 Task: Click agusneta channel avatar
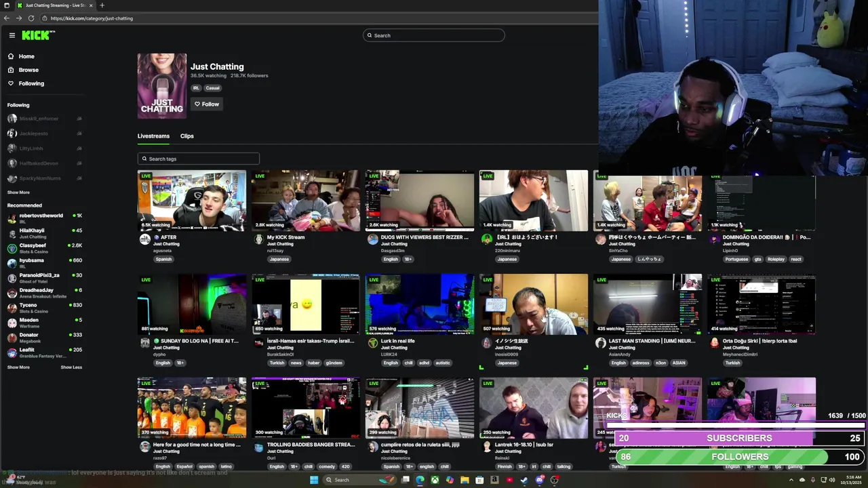(144, 239)
